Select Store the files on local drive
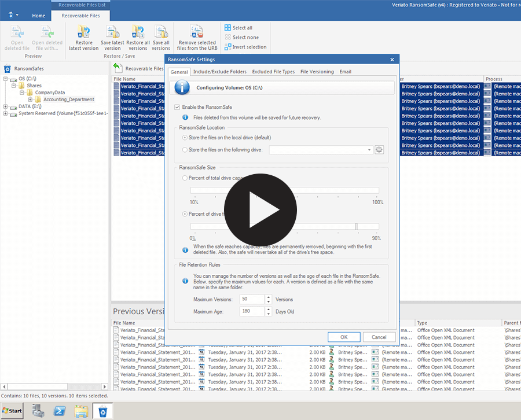The image size is (521, 420). pyautogui.click(x=185, y=138)
